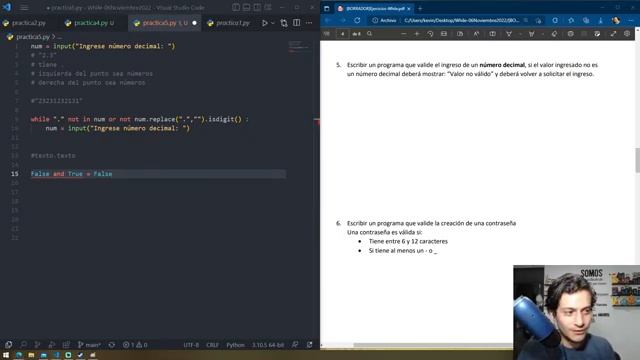Zoom out the PDF with minus
The height and width of the screenshot is (360, 640).
[404, 34]
